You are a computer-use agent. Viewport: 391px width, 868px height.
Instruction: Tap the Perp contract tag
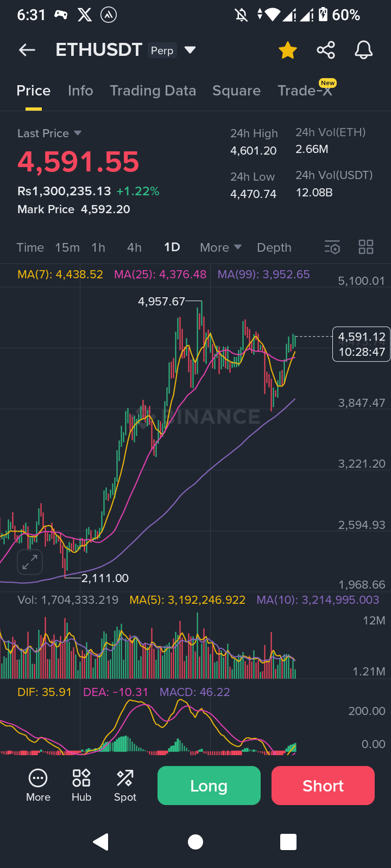pyautogui.click(x=162, y=50)
